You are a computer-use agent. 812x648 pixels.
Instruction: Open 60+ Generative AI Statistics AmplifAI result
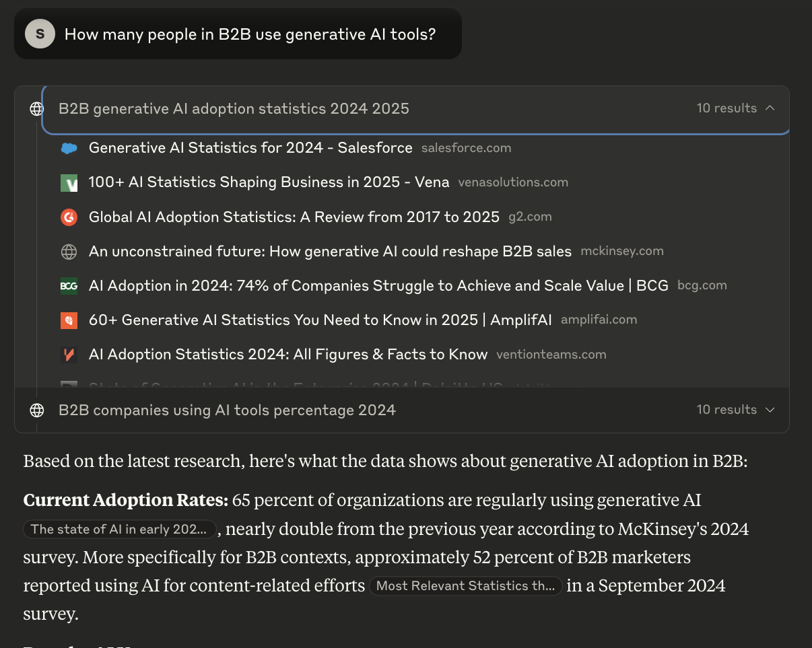click(x=320, y=320)
